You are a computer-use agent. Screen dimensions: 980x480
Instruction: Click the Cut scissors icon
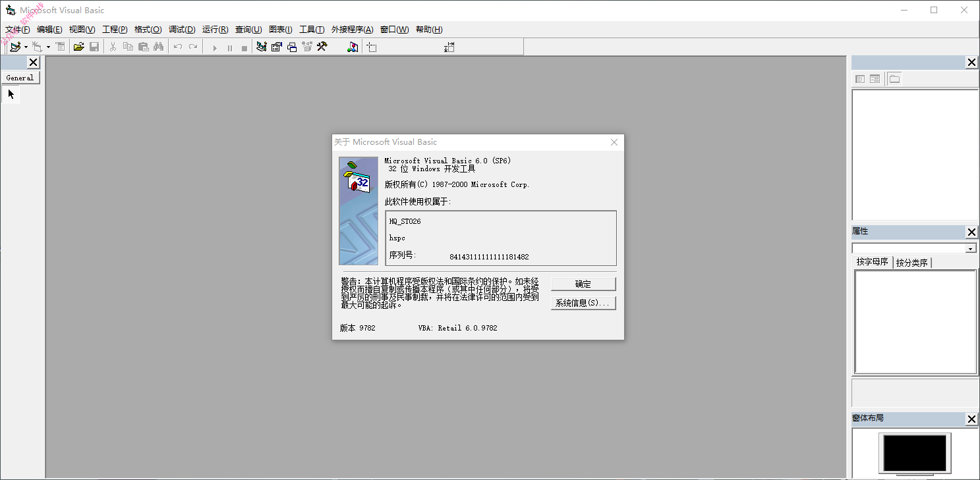(x=113, y=47)
